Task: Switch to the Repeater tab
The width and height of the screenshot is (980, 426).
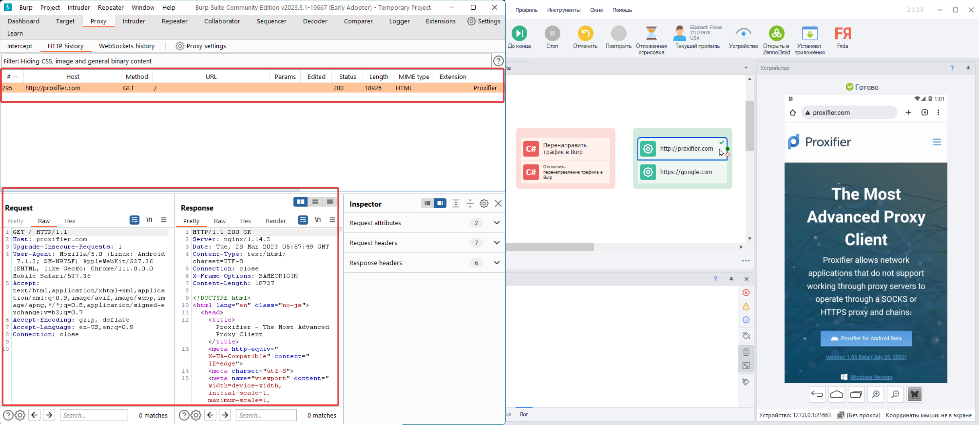Action: (x=174, y=21)
